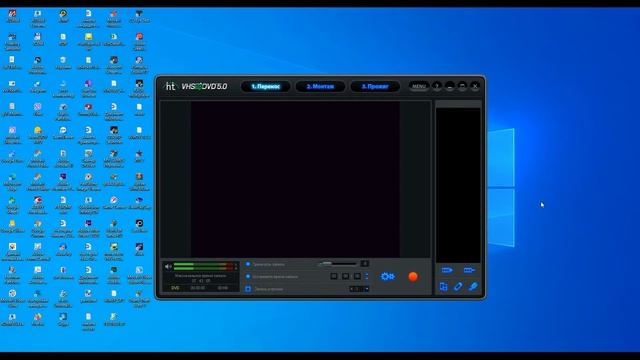Click the right blue arrow icon below the clip panel
Image resolution: width=640 pixels, height=360 pixels.
click(469, 270)
